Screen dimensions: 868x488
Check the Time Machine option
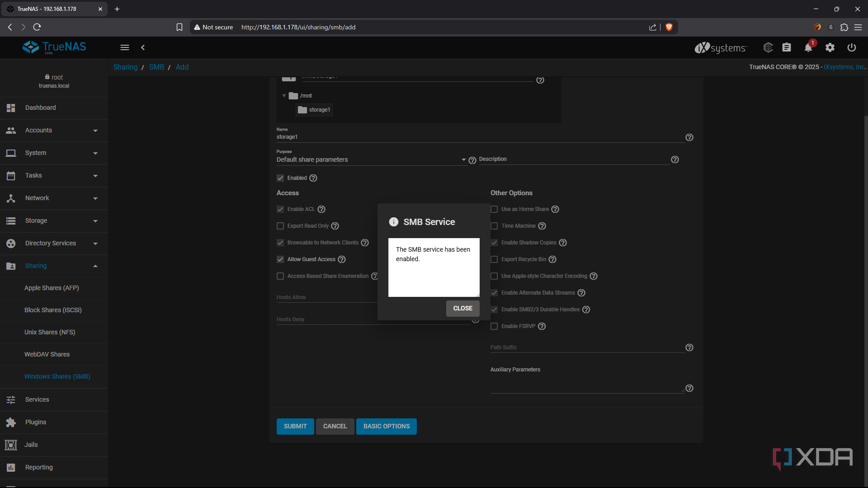(494, 226)
